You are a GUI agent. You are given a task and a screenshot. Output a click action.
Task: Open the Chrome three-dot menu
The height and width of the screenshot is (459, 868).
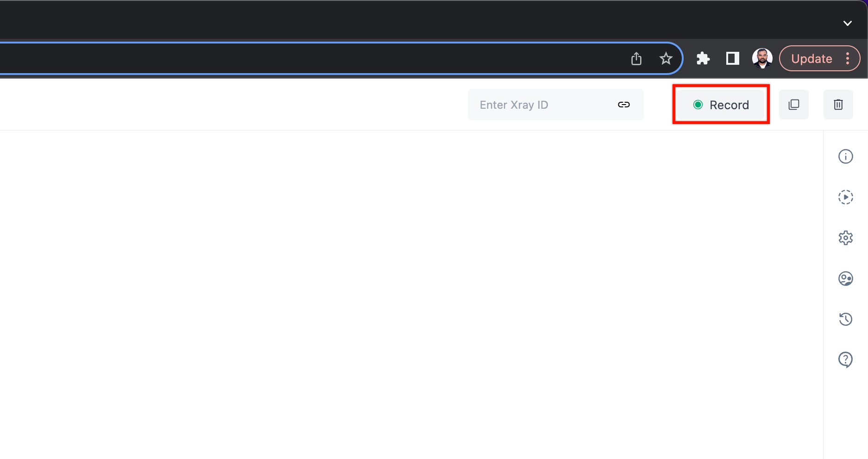(848, 58)
